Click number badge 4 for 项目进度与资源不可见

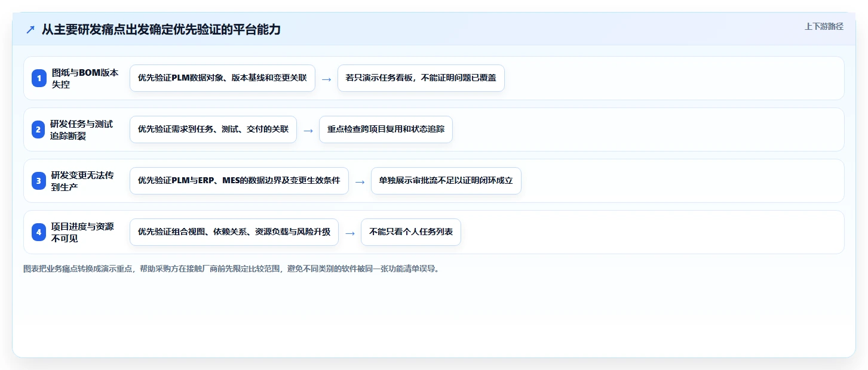(39, 232)
